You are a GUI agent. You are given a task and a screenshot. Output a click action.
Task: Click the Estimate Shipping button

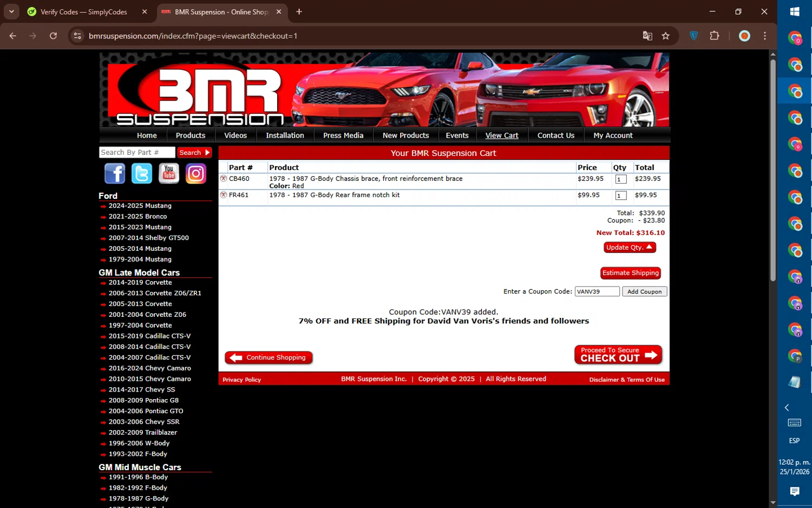631,273
